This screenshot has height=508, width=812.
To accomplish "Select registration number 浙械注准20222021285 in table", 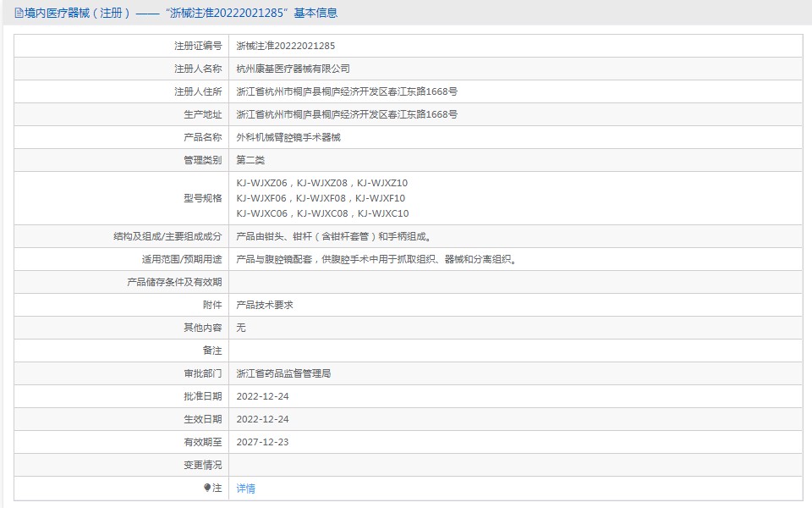I will pos(285,46).
